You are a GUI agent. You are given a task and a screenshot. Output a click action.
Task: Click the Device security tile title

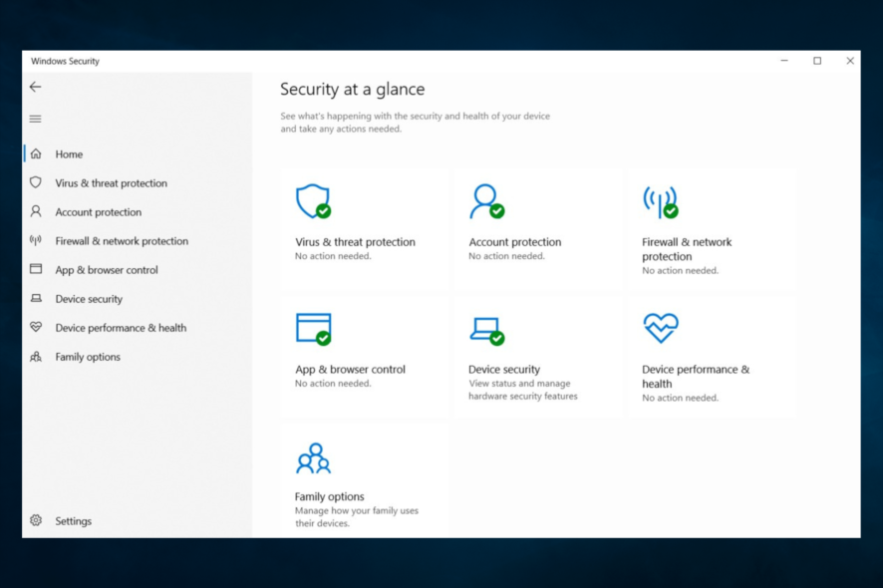click(504, 370)
